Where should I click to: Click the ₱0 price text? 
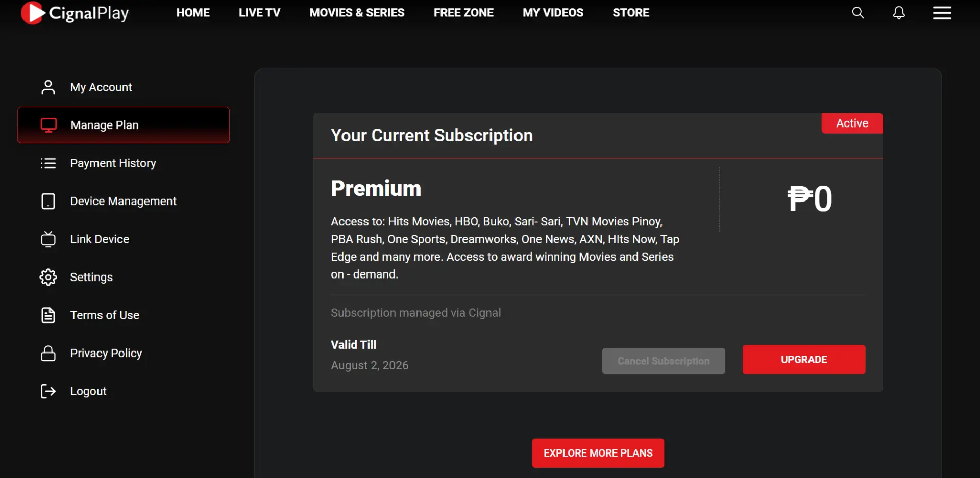click(810, 198)
